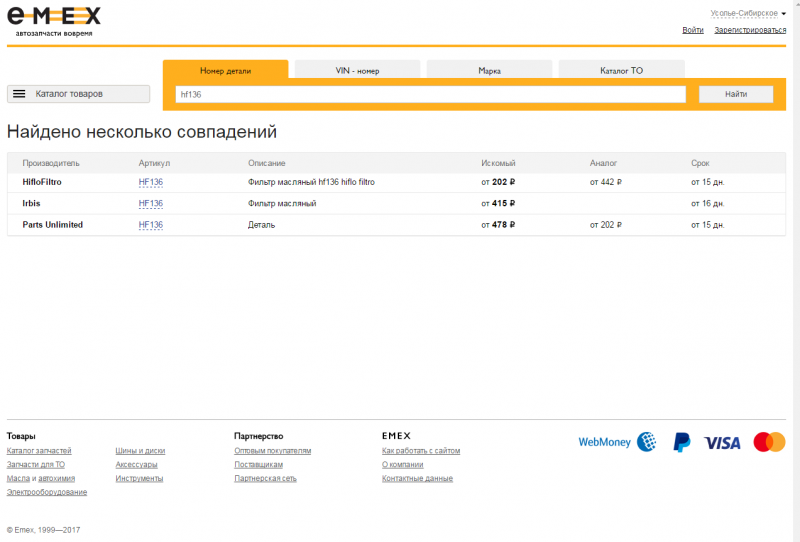Switch to the VIN - номер tab
Viewport: 800px width, 542px height.
[357, 71]
